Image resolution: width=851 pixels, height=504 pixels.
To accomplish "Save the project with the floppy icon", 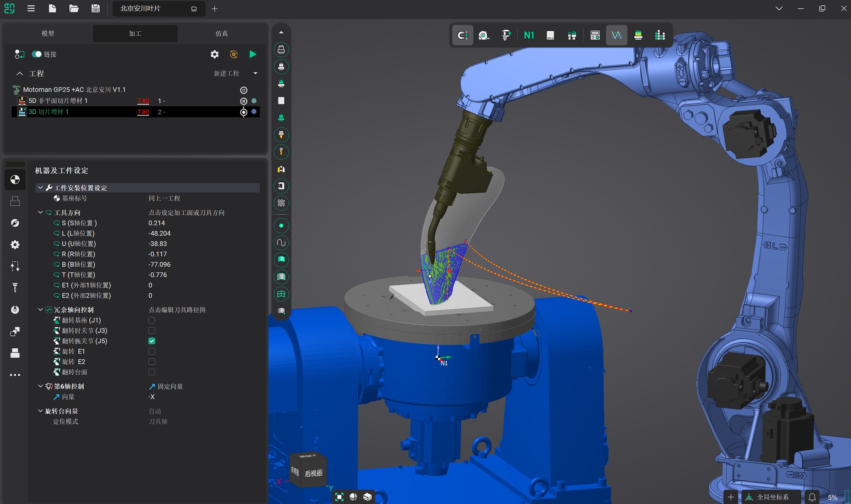I will [96, 8].
